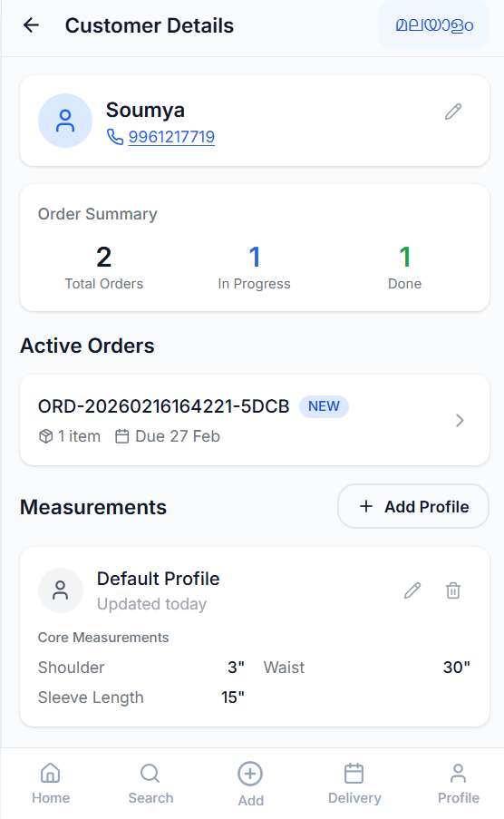The image size is (504, 819).
Task: Click the phone handset icon
Action: point(115,137)
